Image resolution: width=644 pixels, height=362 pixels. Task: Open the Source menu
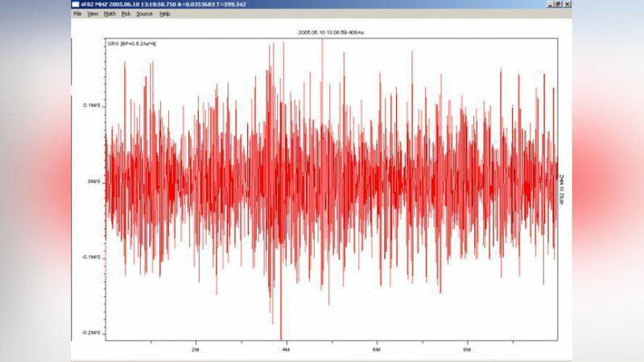pyautogui.click(x=144, y=14)
